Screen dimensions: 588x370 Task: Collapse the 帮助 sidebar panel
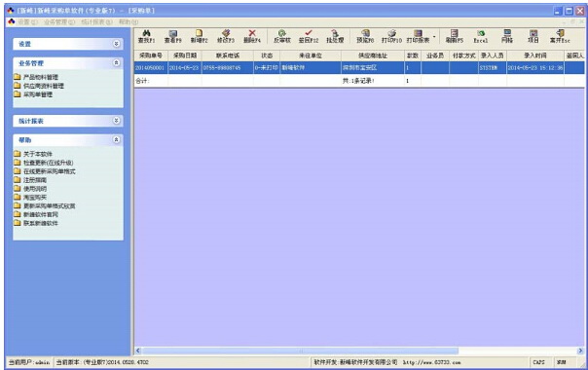tap(116, 139)
